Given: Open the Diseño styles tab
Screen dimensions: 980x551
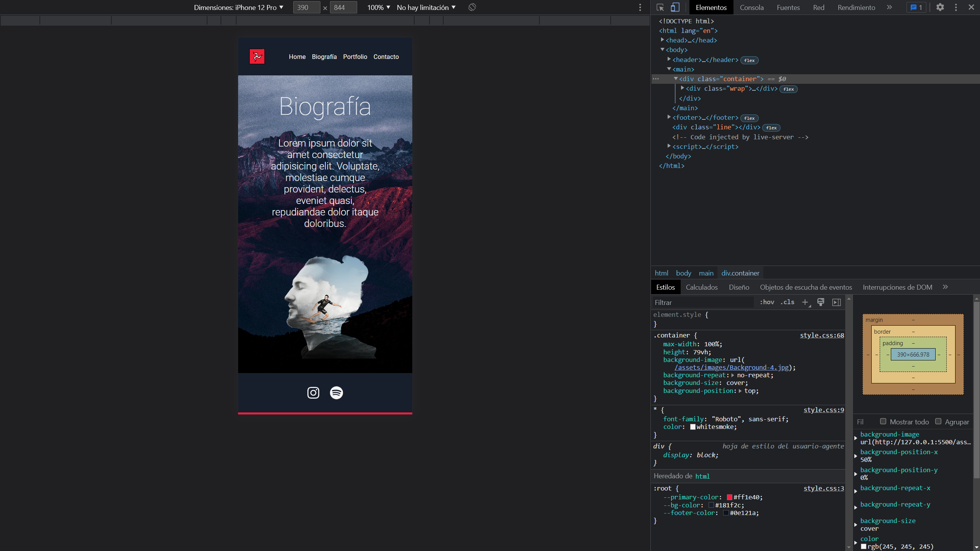Looking at the screenshot, I should 739,287.
